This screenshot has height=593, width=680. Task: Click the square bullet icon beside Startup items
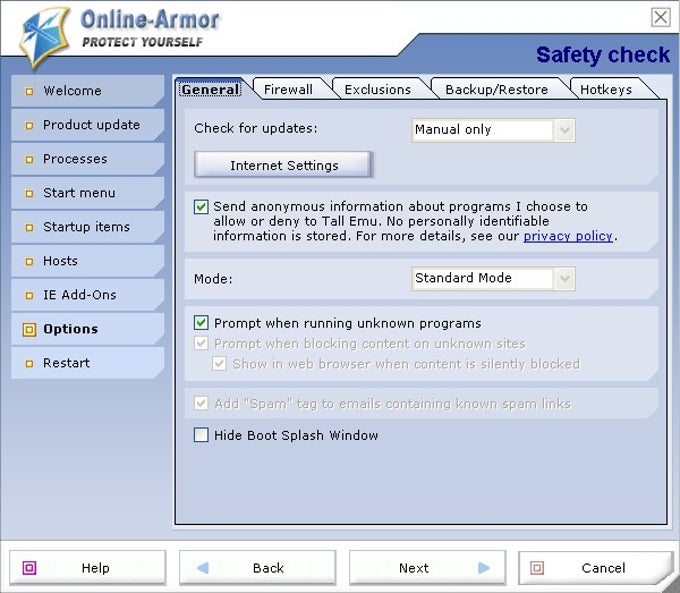[29, 227]
